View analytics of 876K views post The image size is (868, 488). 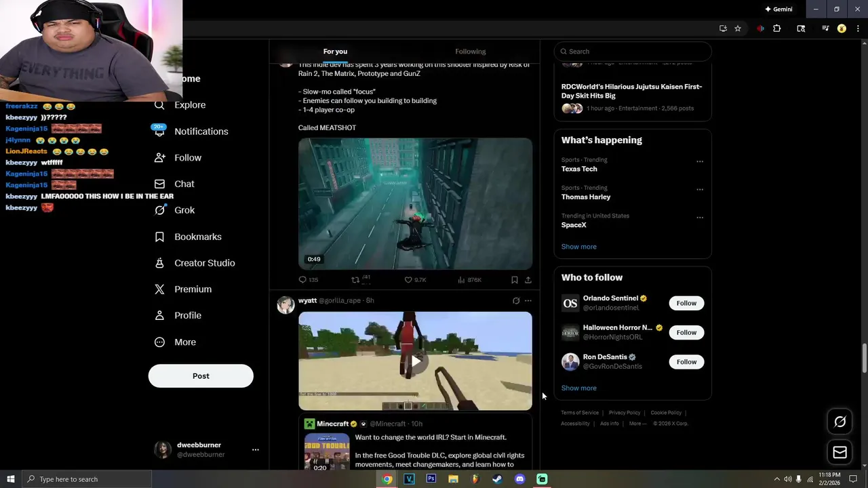(x=469, y=280)
